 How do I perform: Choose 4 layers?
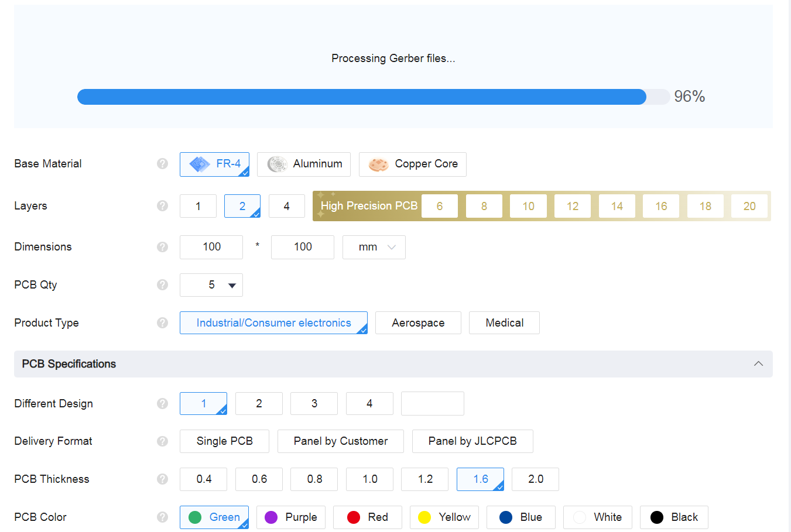[287, 206]
